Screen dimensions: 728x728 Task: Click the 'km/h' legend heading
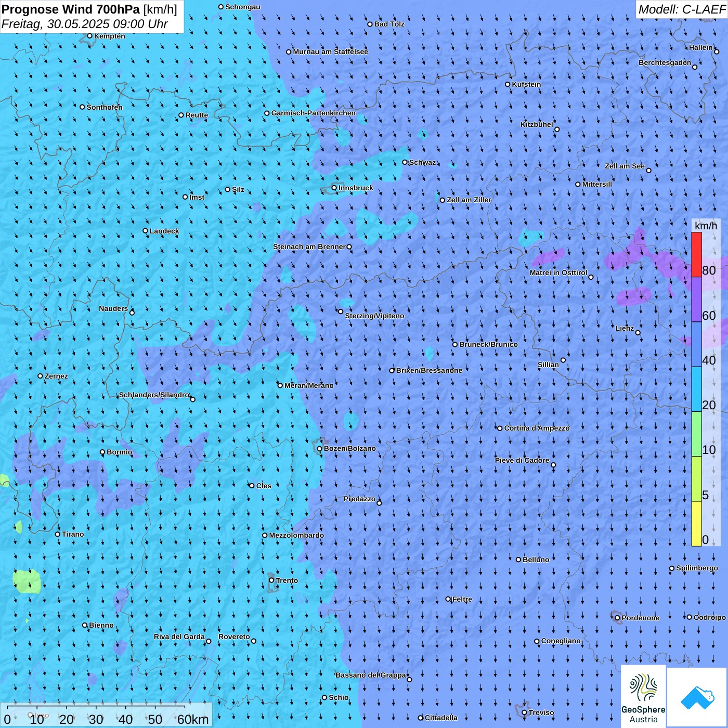[x=706, y=226]
